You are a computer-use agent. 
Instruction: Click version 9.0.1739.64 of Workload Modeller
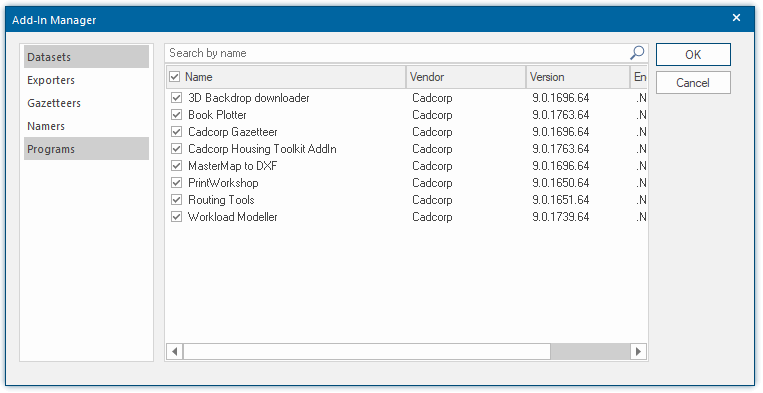(x=561, y=217)
